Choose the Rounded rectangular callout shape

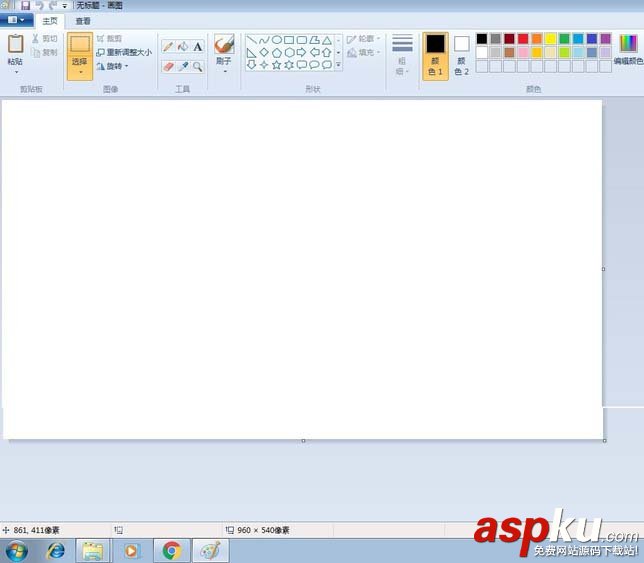[x=302, y=65]
